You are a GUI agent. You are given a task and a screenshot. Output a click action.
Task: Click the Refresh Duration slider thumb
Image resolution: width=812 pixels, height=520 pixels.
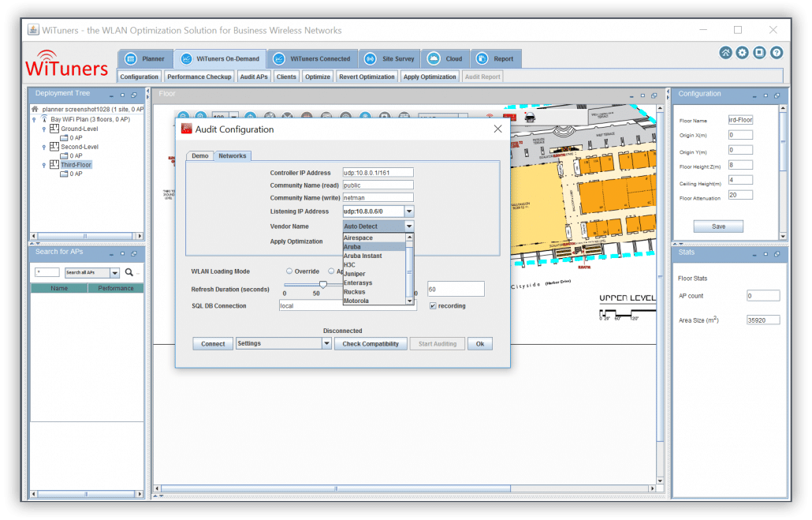(322, 284)
